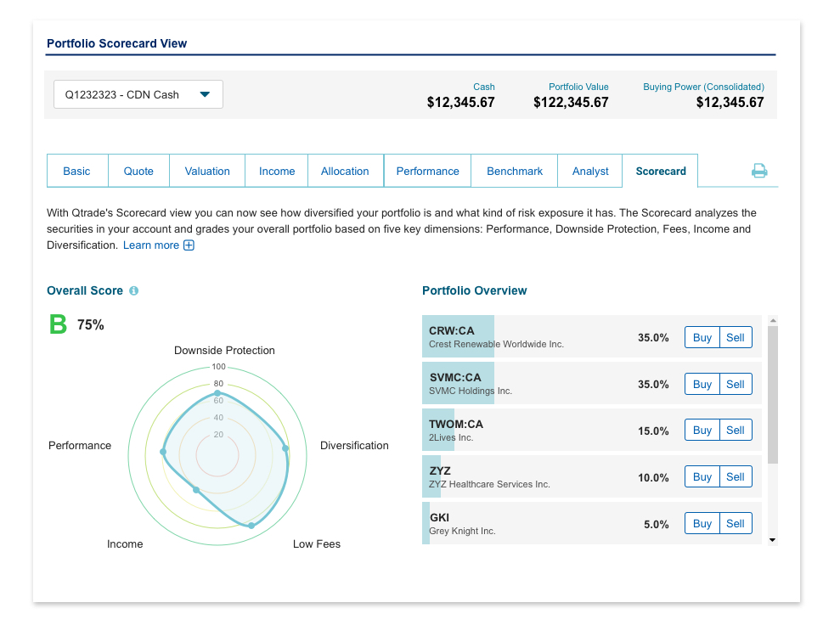Click the TWOM:CA ticker symbol
The width and height of the screenshot is (840, 625).
click(456, 424)
